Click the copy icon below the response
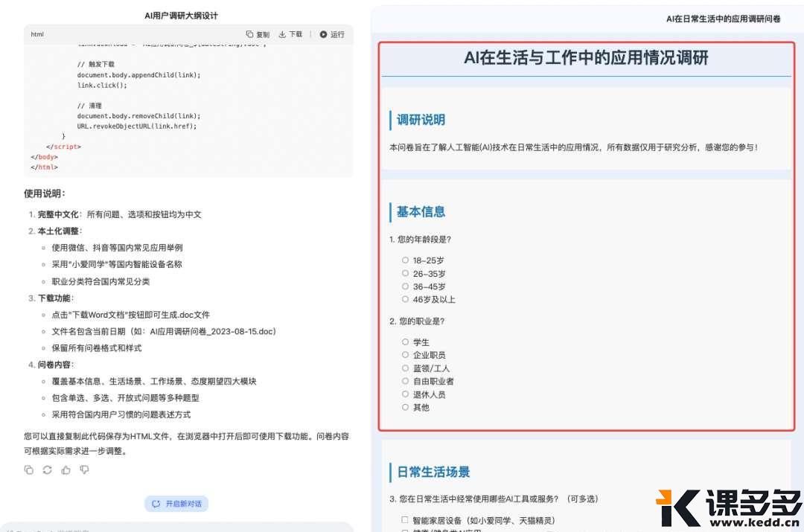The image size is (804, 532). click(x=28, y=469)
